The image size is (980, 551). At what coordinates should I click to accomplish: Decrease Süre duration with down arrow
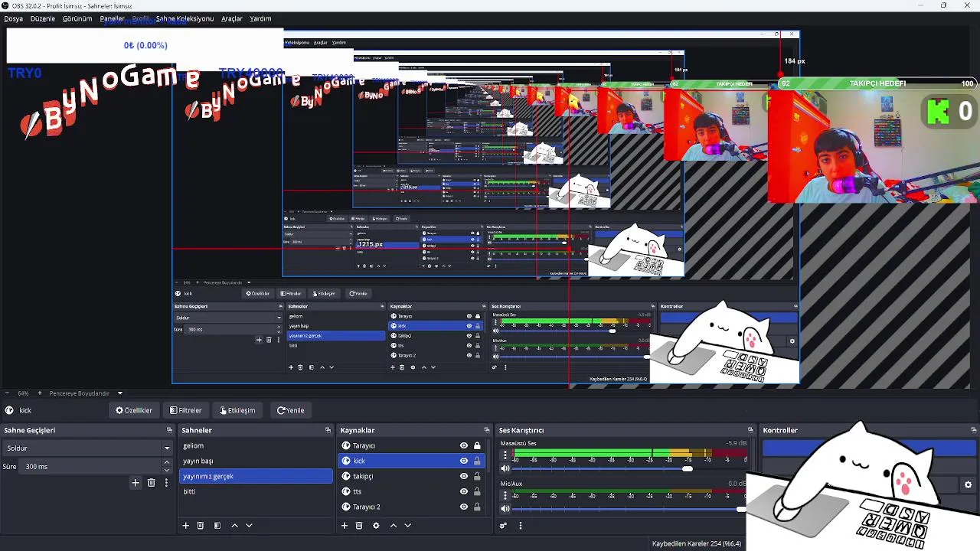click(x=167, y=470)
